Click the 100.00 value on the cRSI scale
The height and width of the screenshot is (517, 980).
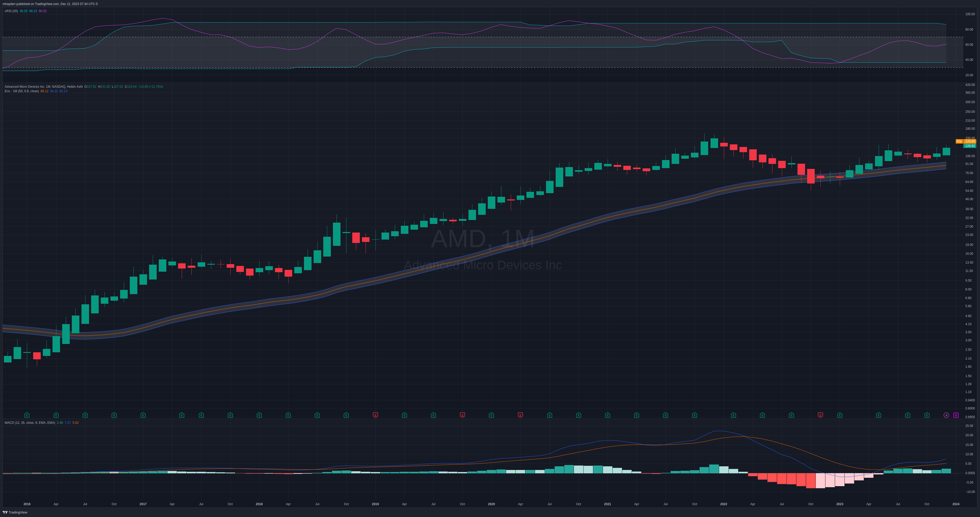click(970, 14)
